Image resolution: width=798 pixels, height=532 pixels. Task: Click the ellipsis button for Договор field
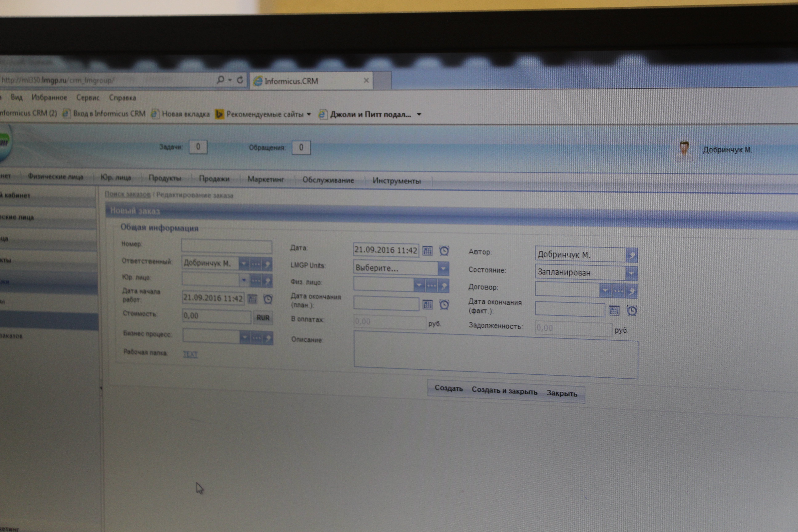pos(618,291)
